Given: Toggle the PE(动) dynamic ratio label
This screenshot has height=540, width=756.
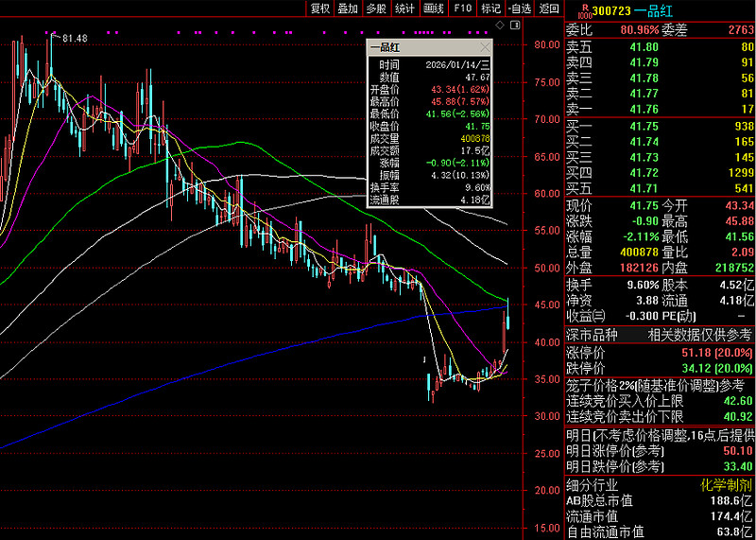Looking at the screenshot, I should 677,315.
